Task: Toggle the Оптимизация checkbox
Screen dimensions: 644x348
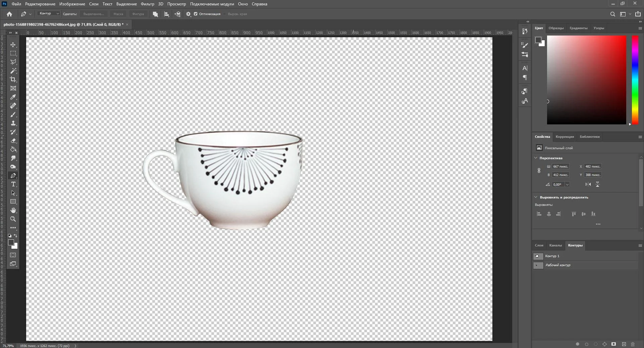Action: coord(196,14)
